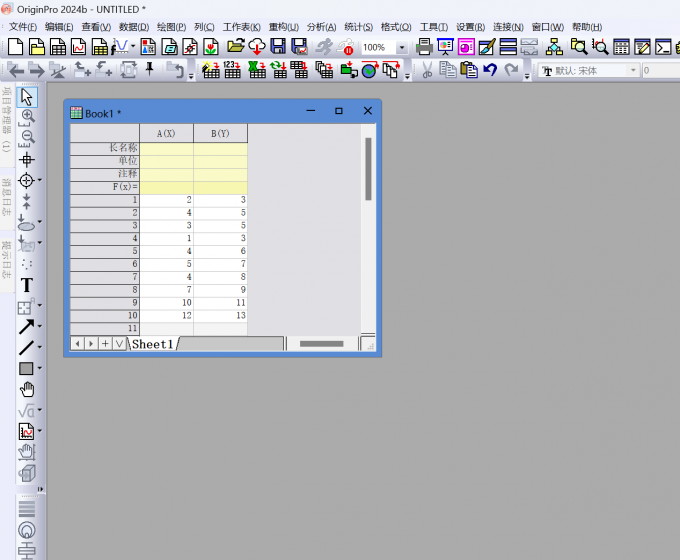Expand the function plot dropdown arrow
680x560 pixels.
[x=133, y=46]
